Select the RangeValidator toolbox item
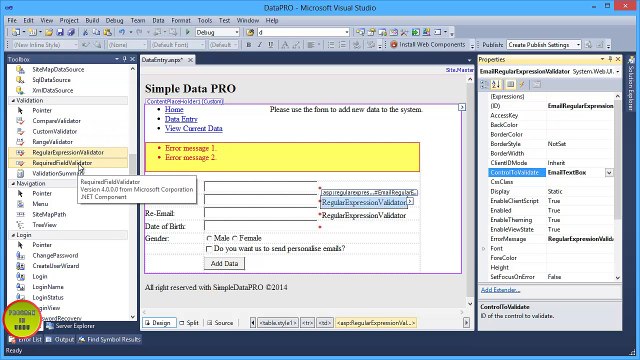Screen dimensions: 640x360 coord(52,142)
